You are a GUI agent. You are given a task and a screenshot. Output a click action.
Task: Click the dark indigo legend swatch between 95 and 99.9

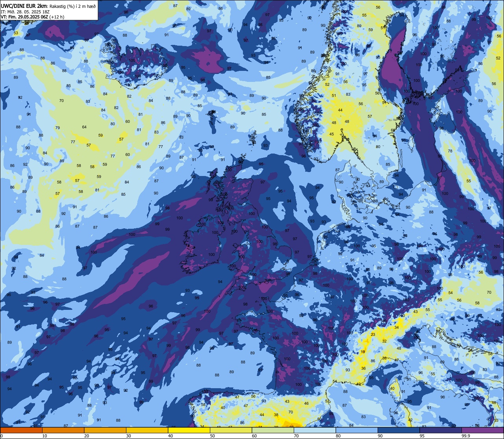pyautogui.click(x=441, y=430)
